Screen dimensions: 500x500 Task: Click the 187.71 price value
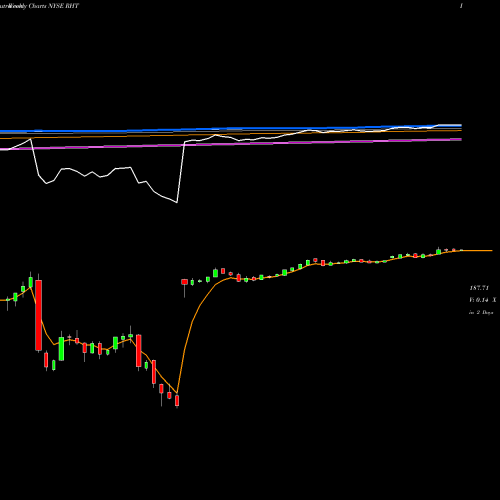[x=479, y=288]
